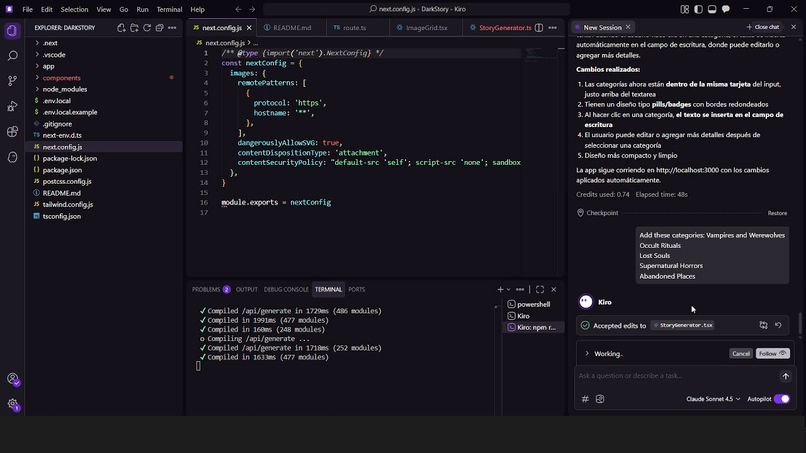Open Explorer more actions menu
Image resolution: width=806 pixels, height=453 pixels.
coord(172,28)
